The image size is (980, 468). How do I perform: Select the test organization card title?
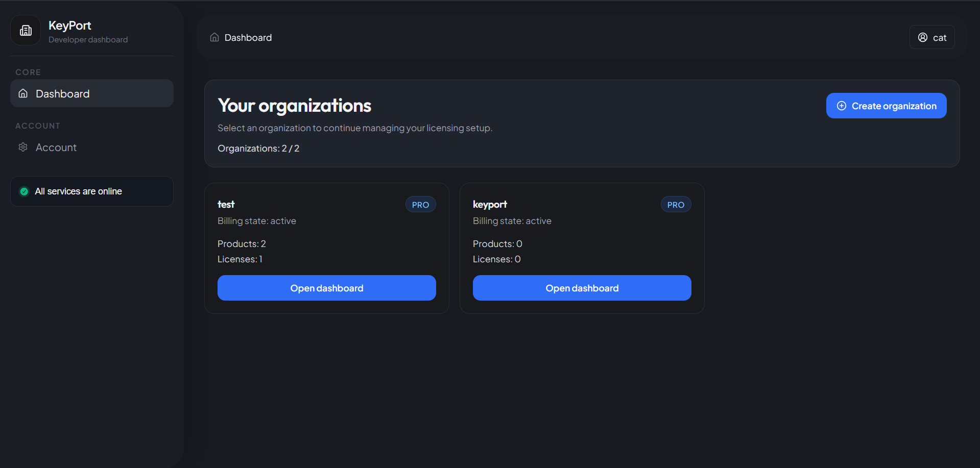[x=226, y=204]
